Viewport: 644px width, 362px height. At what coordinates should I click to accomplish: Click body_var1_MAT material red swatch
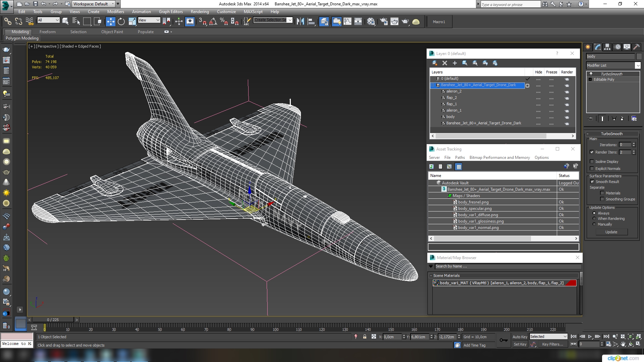click(571, 283)
